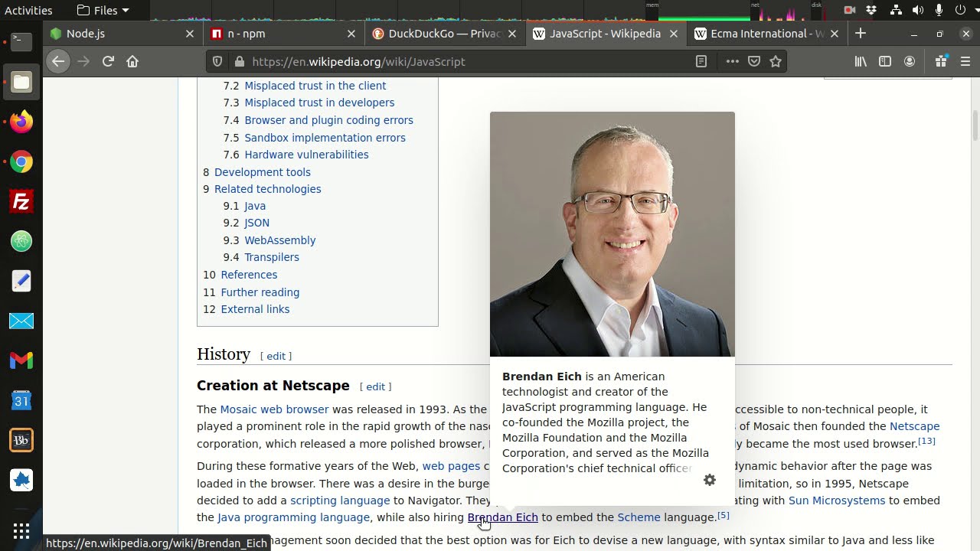This screenshot has height=551, width=980.
Task: Close the DuckDuckGo tab
Action: point(512,34)
